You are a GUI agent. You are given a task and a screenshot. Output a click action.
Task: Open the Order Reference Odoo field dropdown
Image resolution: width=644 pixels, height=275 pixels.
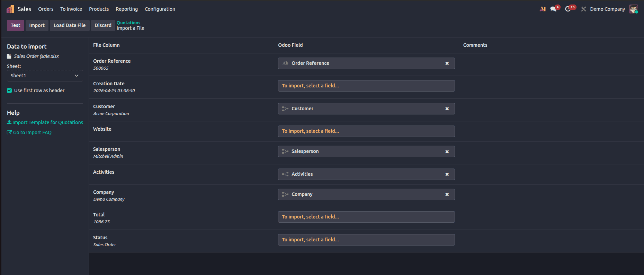click(366, 63)
